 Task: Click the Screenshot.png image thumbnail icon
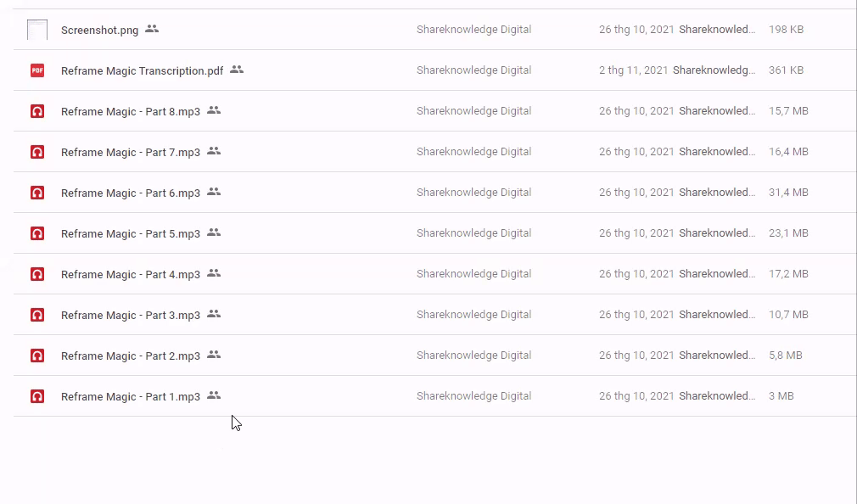point(37,30)
